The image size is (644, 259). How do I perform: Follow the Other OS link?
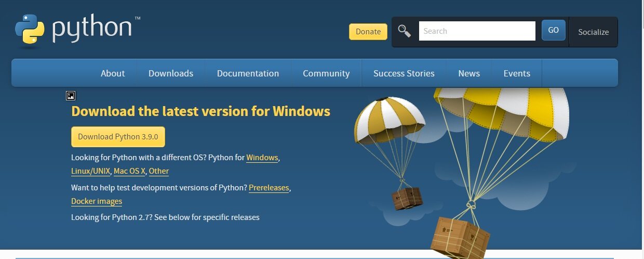tap(159, 171)
